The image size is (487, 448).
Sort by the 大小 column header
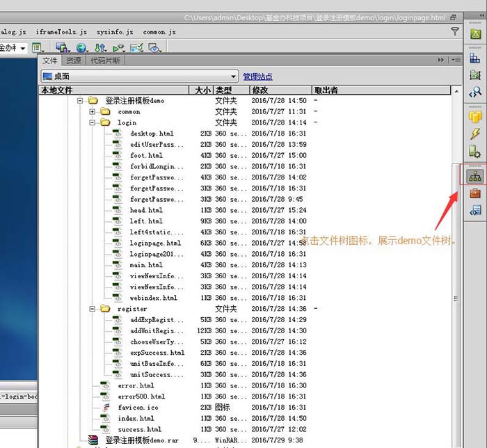click(x=201, y=90)
